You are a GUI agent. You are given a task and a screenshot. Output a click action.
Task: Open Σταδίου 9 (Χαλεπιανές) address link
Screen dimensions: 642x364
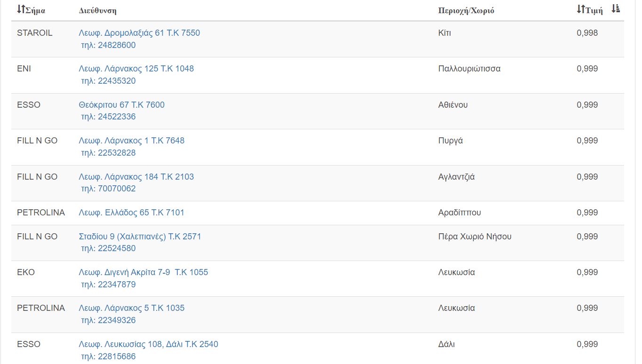click(x=140, y=237)
